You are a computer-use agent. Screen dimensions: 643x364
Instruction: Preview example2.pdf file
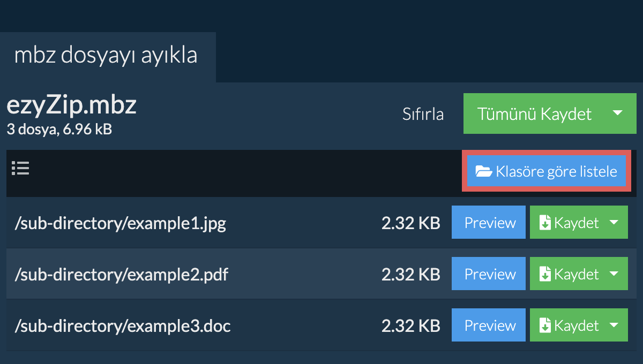click(489, 274)
